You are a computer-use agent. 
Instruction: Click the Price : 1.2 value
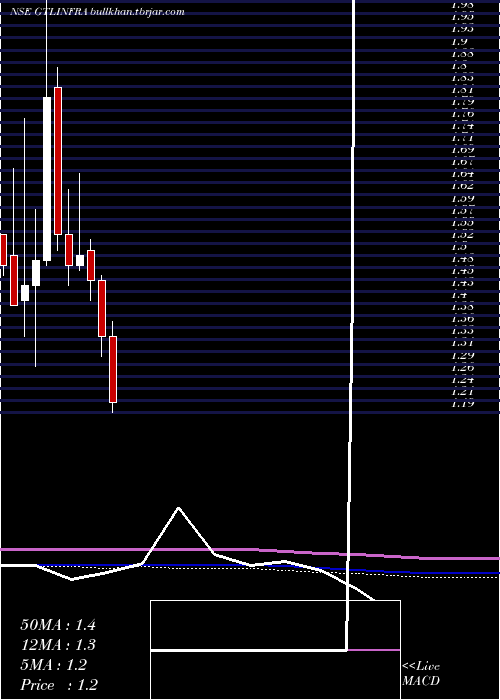pos(60,685)
